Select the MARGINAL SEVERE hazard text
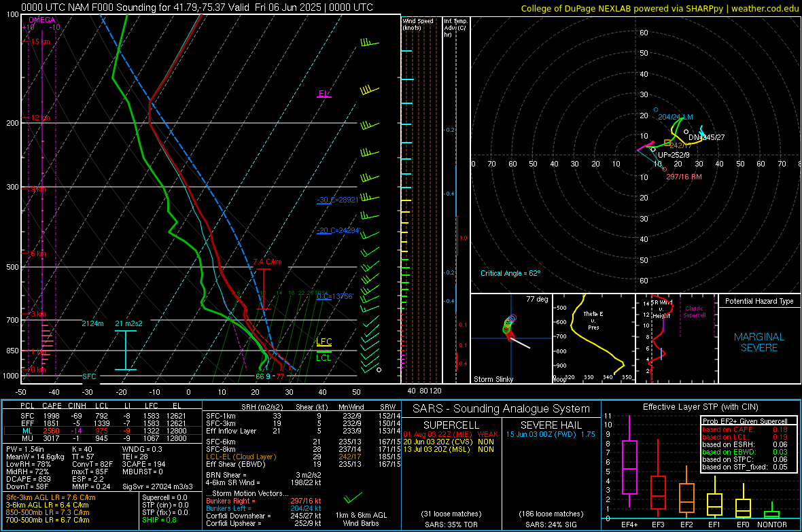The image size is (802, 532). [x=759, y=342]
